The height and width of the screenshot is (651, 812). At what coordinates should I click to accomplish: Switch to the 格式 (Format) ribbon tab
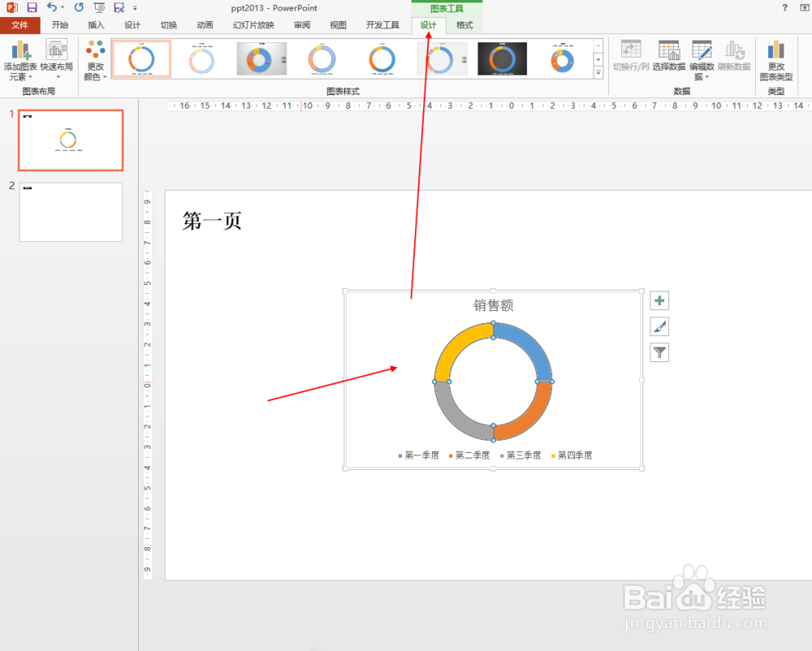coord(464,24)
